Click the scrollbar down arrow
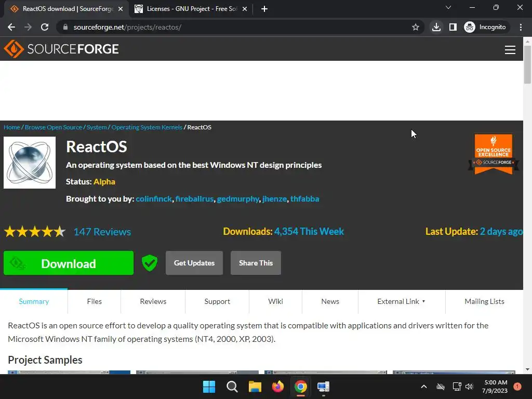The height and width of the screenshot is (399, 532). point(527,369)
